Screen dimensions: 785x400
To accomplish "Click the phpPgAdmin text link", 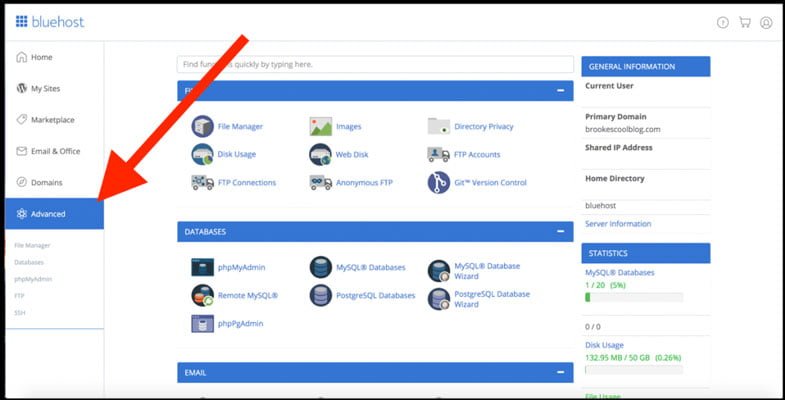I will (x=240, y=324).
